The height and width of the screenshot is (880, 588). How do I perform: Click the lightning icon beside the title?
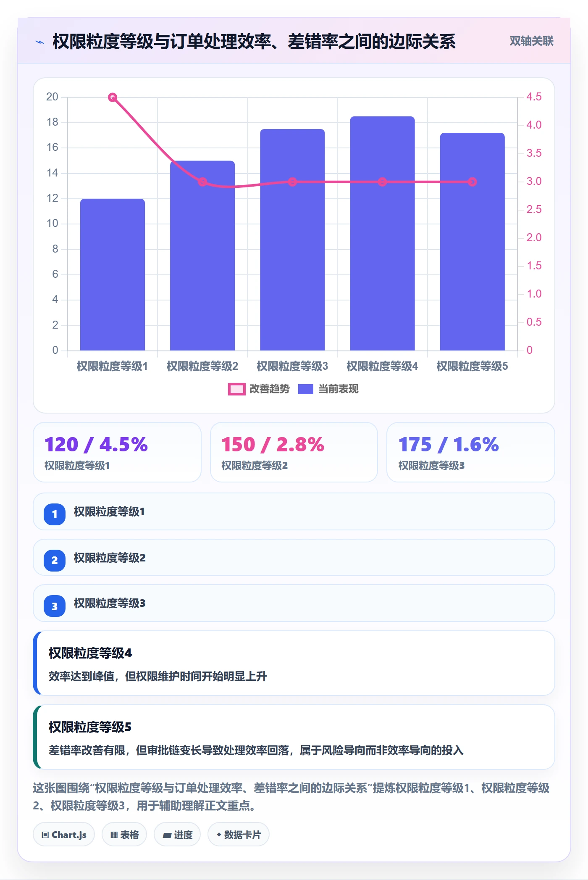coord(40,42)
